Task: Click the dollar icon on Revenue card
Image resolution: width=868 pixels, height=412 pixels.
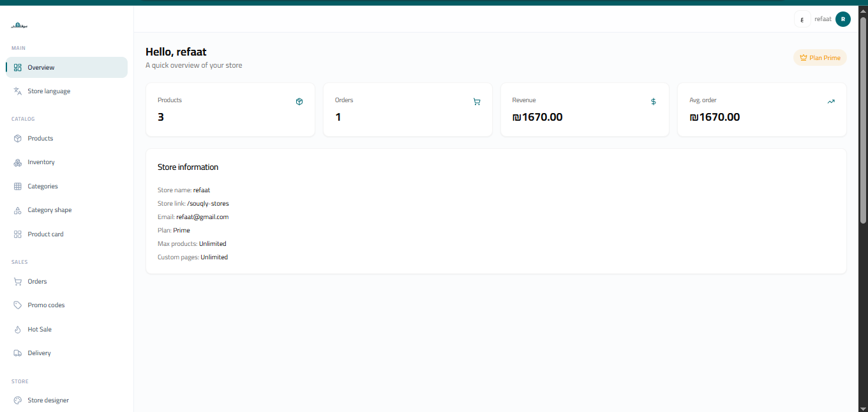Action: click(x=654, y=102)
